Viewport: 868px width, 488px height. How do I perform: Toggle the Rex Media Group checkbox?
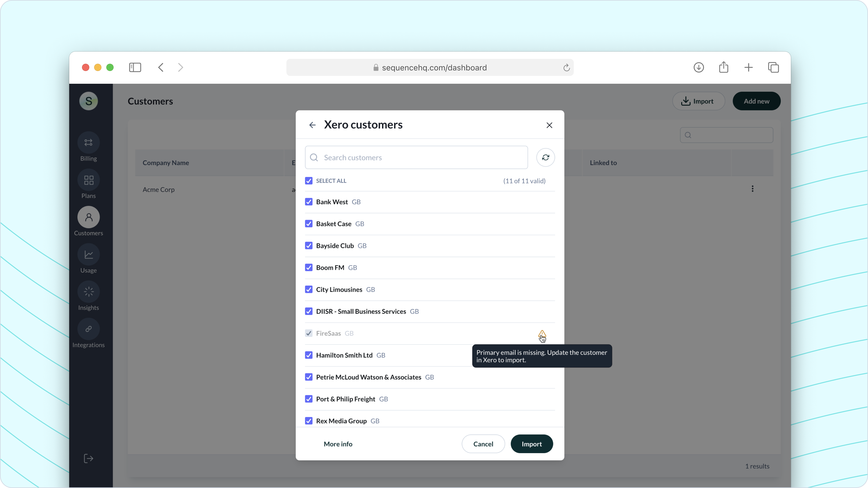(308, 421)
